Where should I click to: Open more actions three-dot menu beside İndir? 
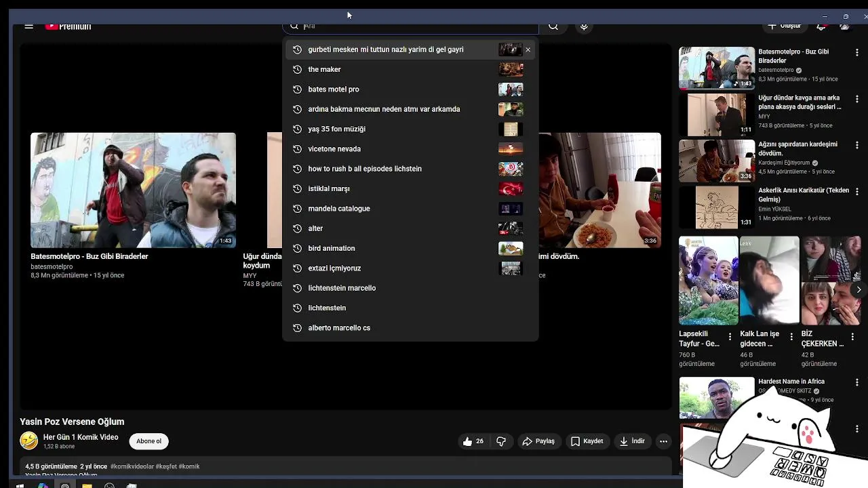coord(664,441)
